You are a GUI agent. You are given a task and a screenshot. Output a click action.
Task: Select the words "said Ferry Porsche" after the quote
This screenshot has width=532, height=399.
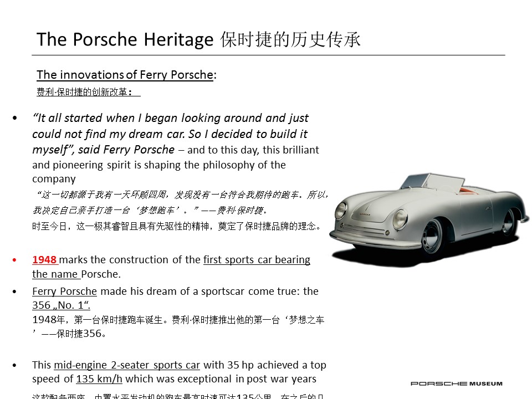click(x=126, y=150)
